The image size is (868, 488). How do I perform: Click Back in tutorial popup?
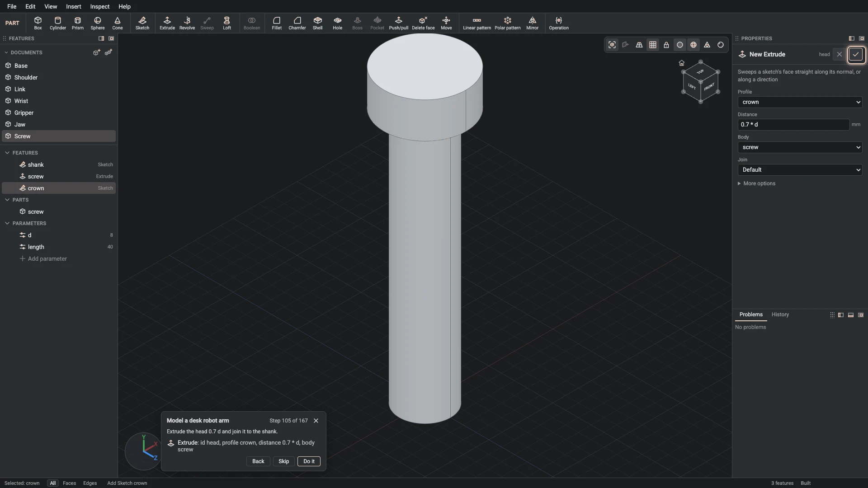tap(258, 461)
